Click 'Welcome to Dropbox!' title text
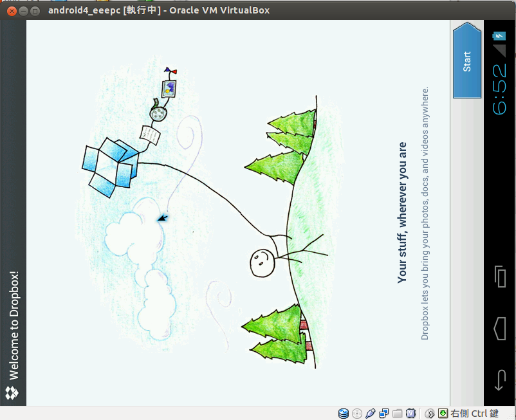The width and height of the screenshot is (516, 420). pos(14,325)
